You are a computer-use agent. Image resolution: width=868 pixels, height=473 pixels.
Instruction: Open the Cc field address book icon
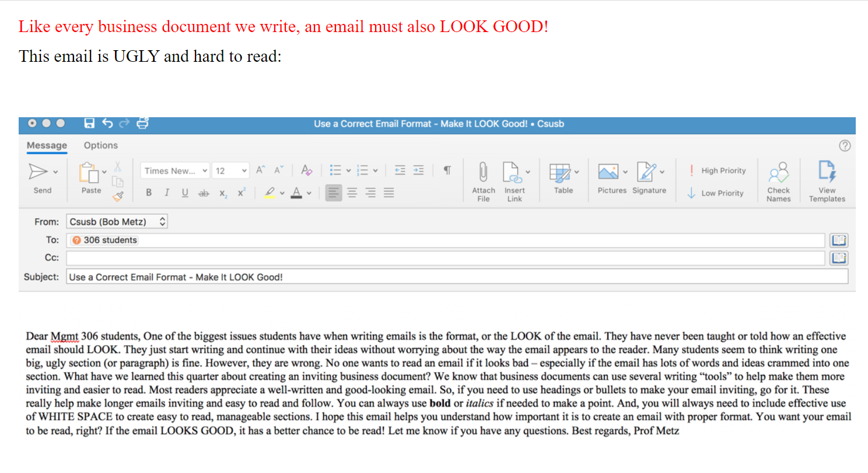pos(839,258)
